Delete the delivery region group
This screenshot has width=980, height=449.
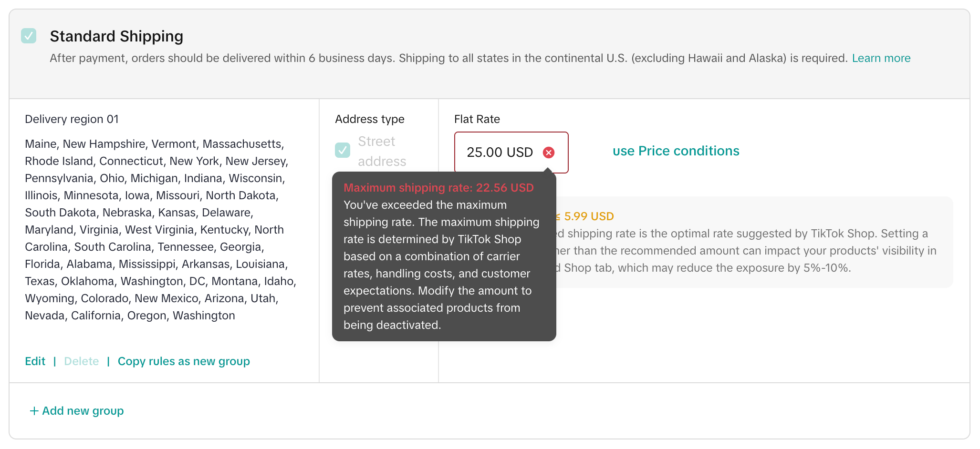point(81,361)
